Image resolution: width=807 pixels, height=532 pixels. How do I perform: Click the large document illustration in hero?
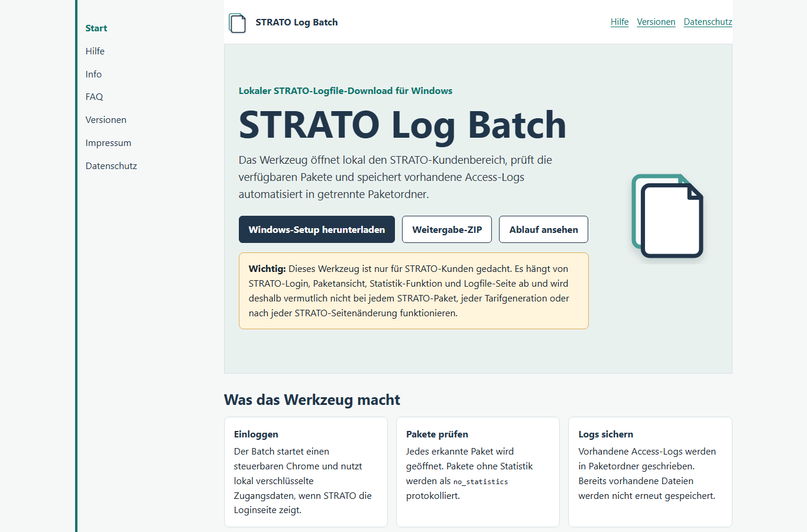pos(667,216)
